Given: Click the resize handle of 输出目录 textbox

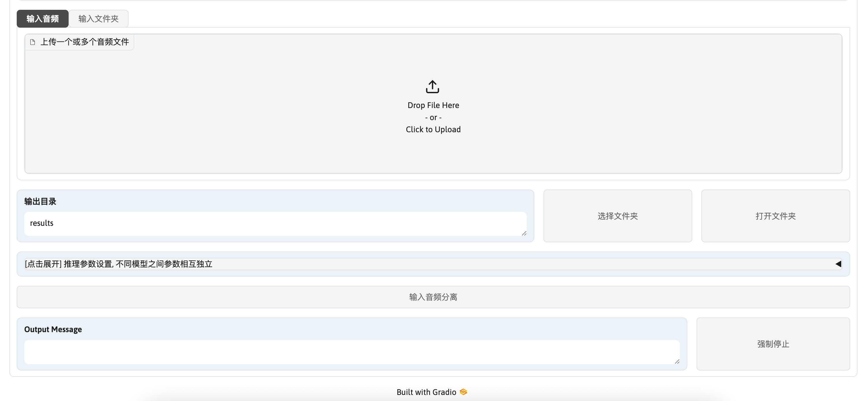Looking at the screenshot, I should click(524, 233).
